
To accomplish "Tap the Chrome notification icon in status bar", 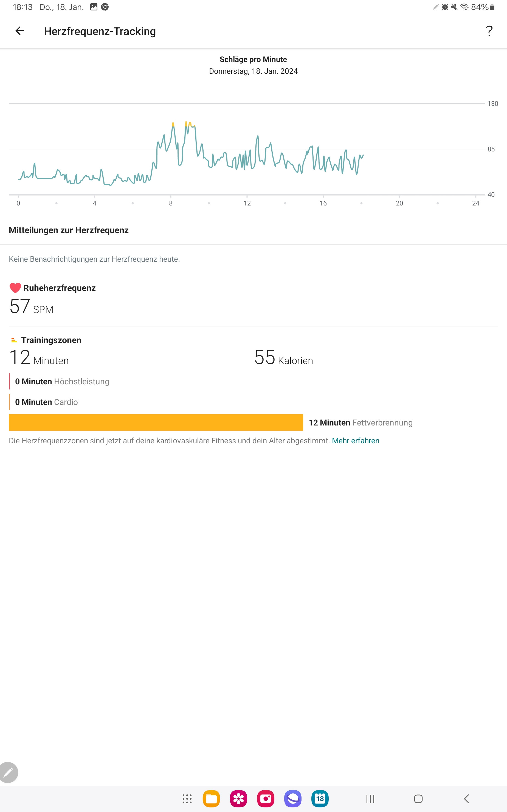I will tap(105, 7).
